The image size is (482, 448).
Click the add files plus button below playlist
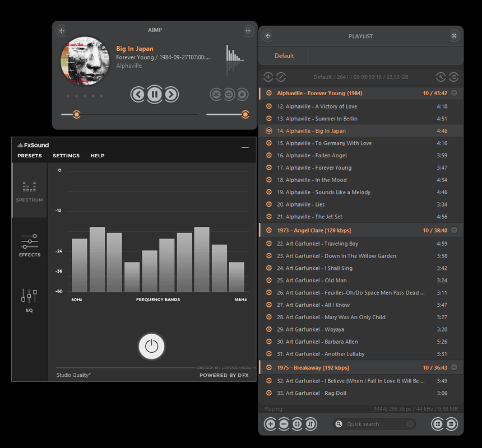coord(270,424)
